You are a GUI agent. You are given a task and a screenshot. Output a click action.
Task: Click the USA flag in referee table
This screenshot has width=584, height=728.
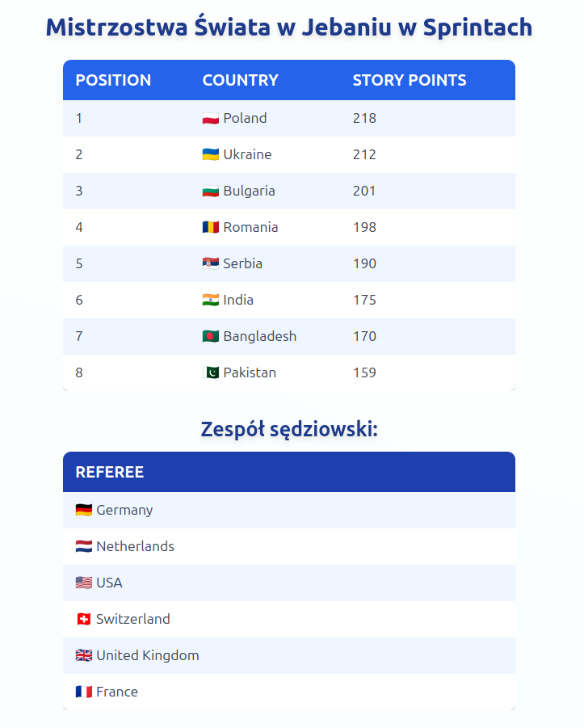coord(84,583)
